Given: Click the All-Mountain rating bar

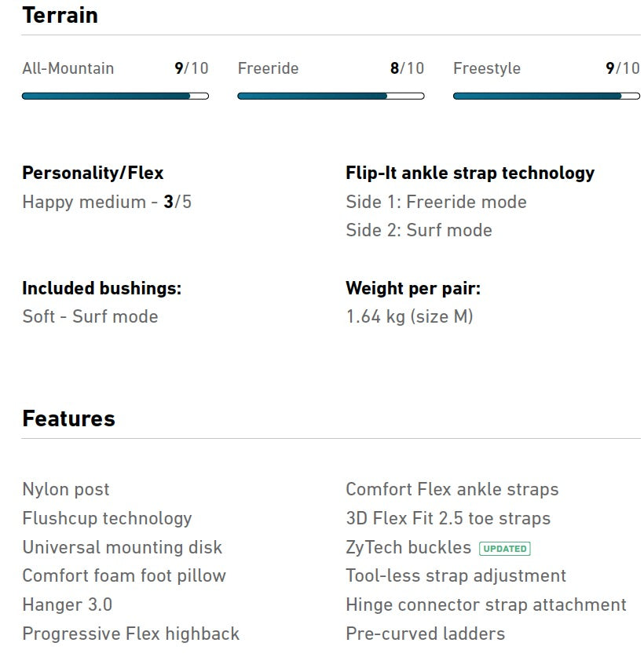Looking at the screenshot, I should tap(115, 96).
